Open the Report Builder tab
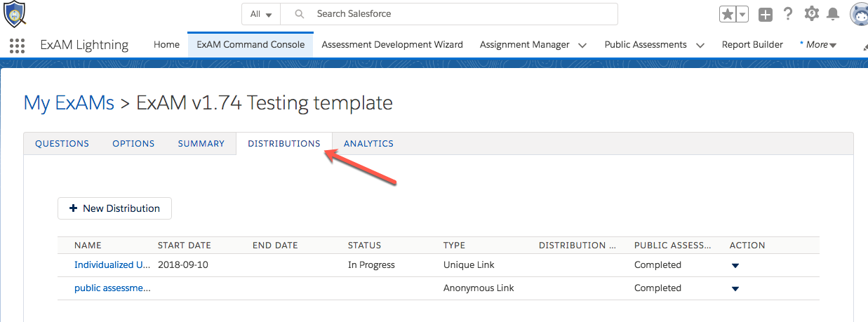Image resolution: width=868 pixels, height=322 pixels. tap(752, 44)
